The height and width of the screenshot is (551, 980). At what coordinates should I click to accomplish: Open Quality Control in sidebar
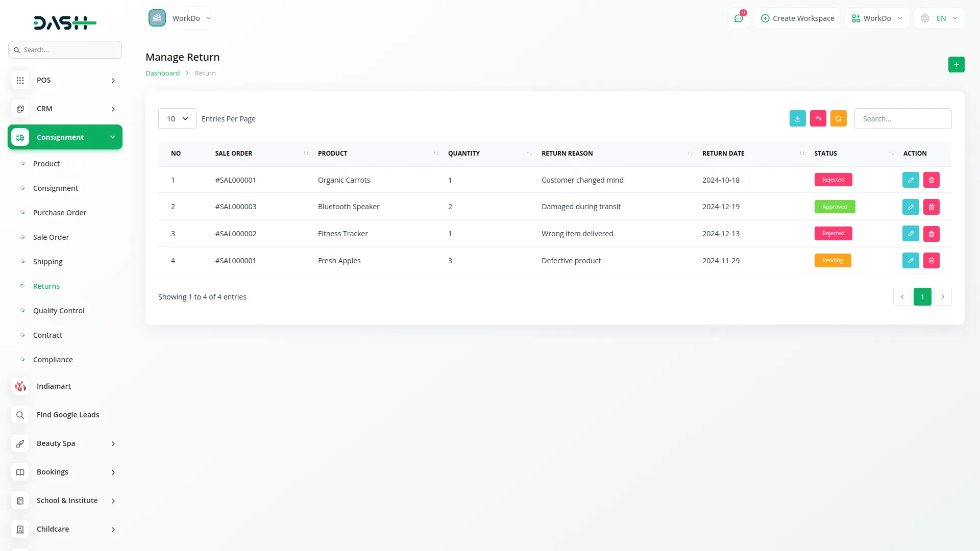click(x=59, y=310)
